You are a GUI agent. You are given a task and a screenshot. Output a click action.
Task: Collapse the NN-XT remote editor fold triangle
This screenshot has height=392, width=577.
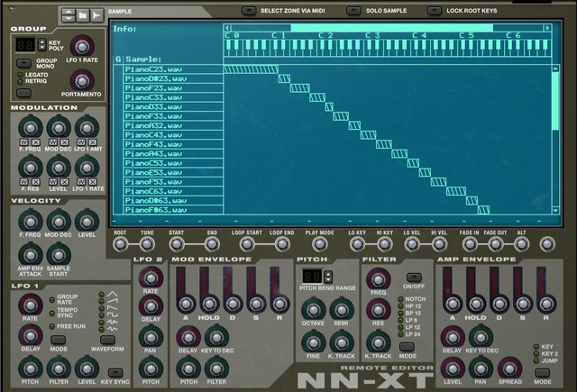tap(12, 9)
